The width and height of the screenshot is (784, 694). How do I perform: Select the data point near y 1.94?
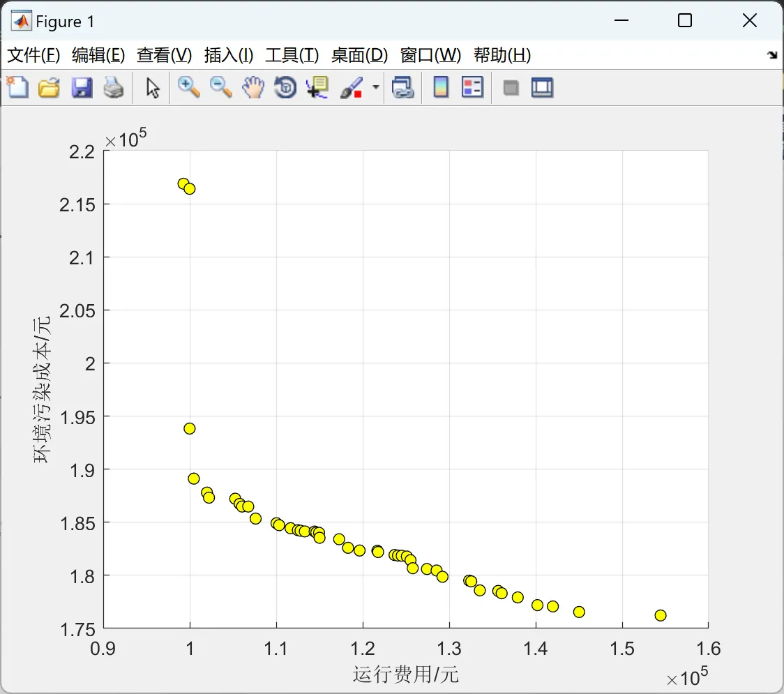coord(190,428)
